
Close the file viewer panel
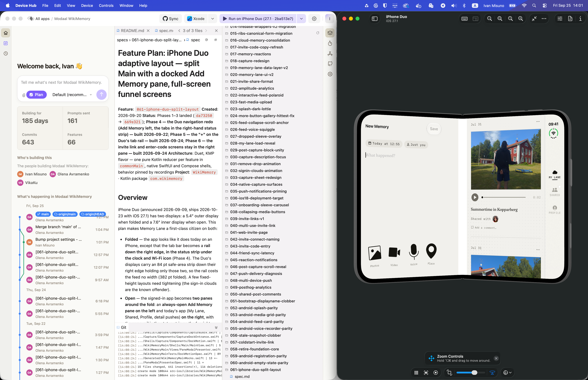tap(216, 31)
